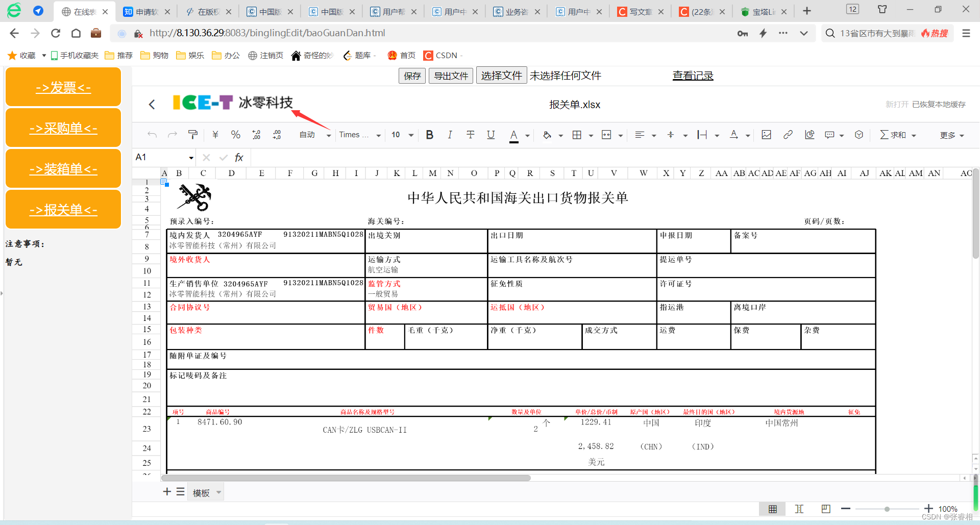The image size is (980, 525).
Task: Click the 求和 (Sum) icon
Action: (894, 135)
